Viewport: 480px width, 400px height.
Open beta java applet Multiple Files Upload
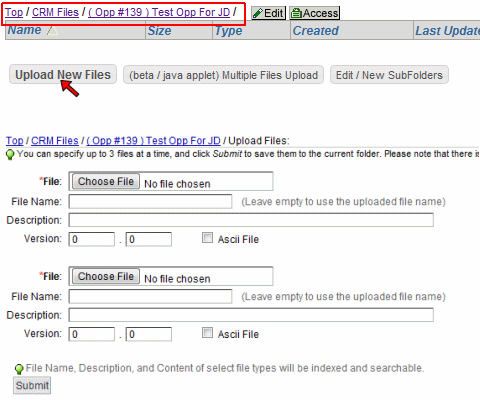coord(223,75)
